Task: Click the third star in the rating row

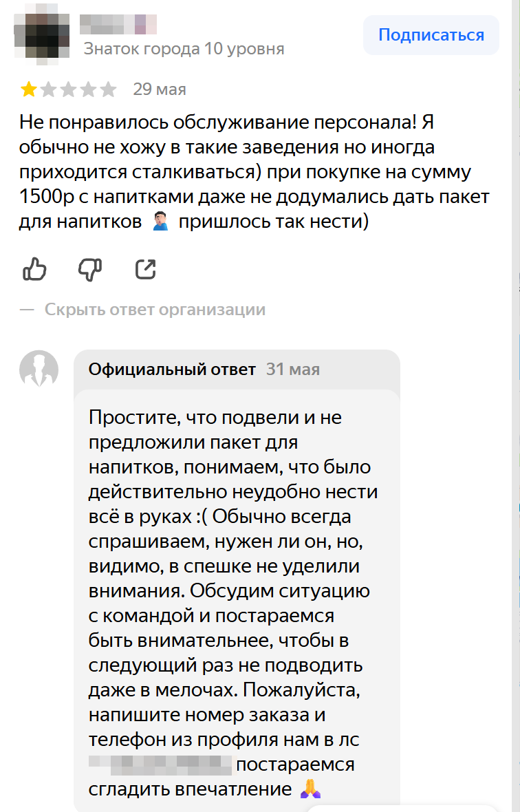Action: [68, 88]
